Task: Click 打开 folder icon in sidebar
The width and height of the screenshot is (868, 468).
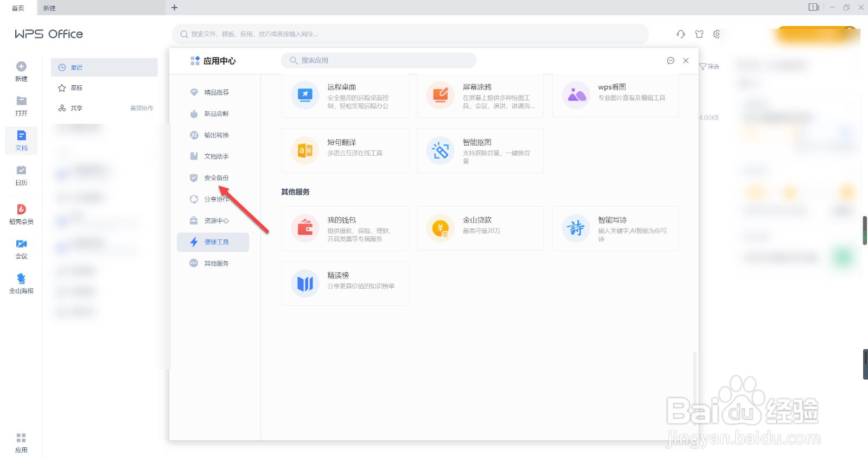Action: click(x=21, y=106)
